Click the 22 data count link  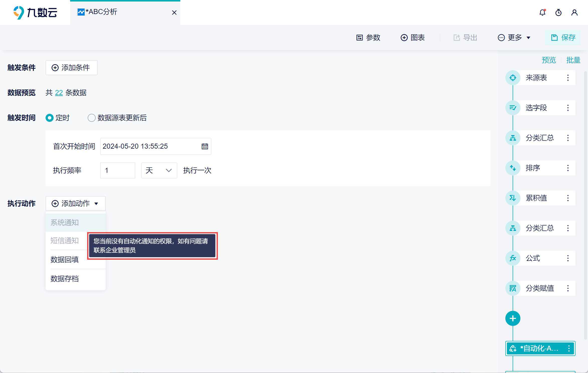(59, 93)
